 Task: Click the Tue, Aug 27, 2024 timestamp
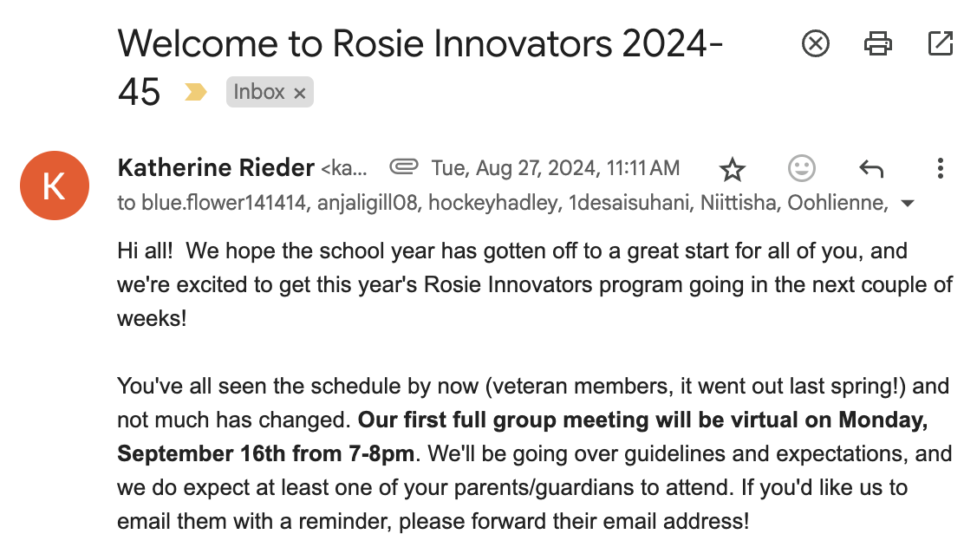pyautogui.click(x=555, y=167)
